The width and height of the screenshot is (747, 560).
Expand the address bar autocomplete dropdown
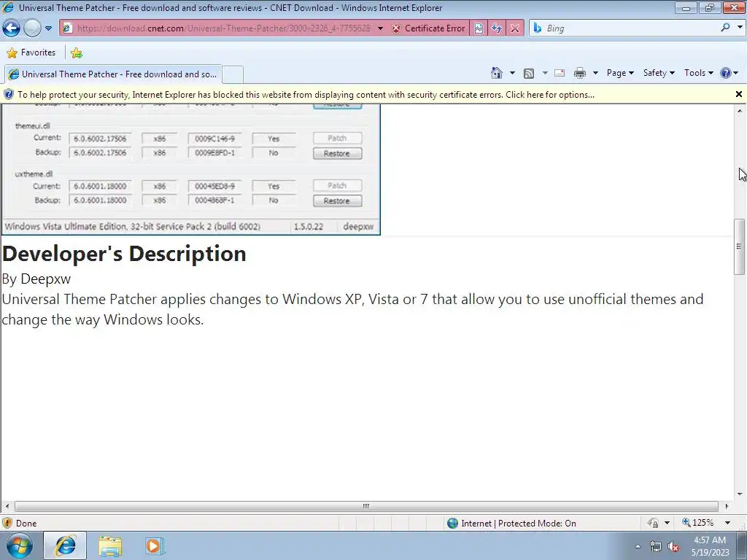(x=380, y=28)
